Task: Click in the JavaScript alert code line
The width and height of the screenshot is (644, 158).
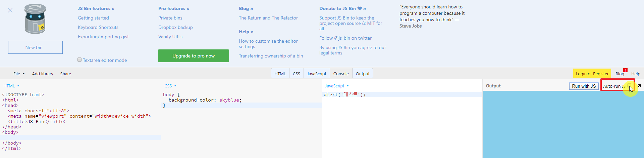Action: coord(345,94)
